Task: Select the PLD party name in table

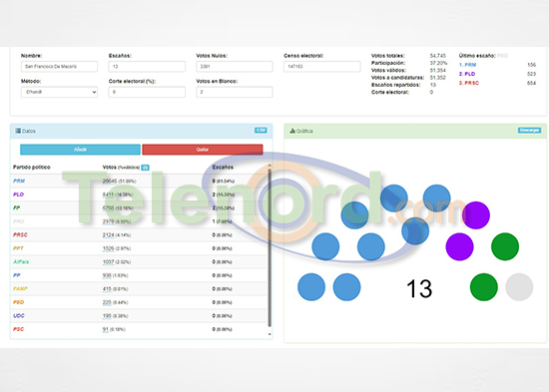Action: coord(19,195)
